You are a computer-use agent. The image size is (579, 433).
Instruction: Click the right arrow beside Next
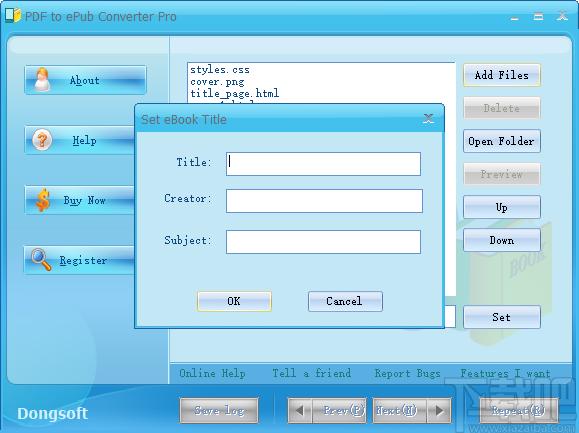pos(439,410)
